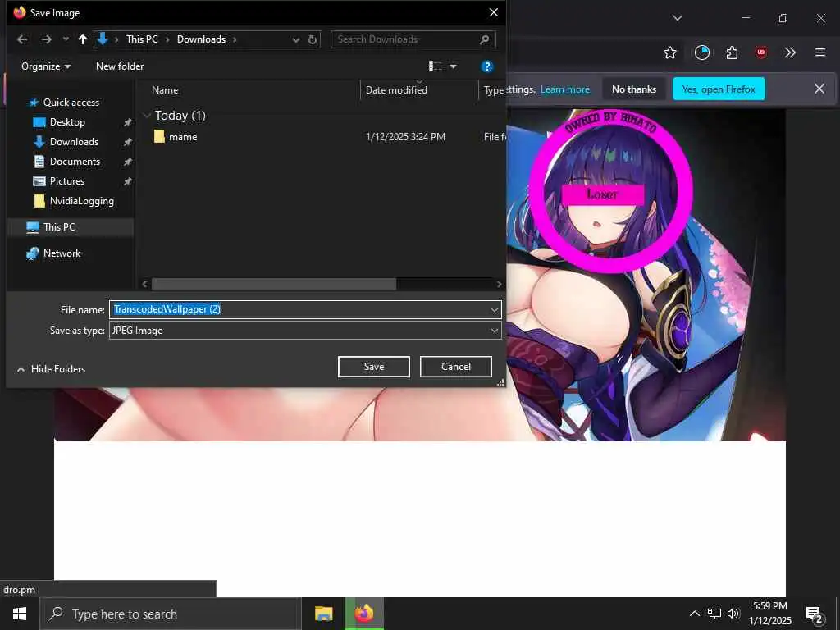Image resolution: width=840 pixels, height=630 pixels.
Task: Change view with the view layout icon
Action: [x=436, y=66]
